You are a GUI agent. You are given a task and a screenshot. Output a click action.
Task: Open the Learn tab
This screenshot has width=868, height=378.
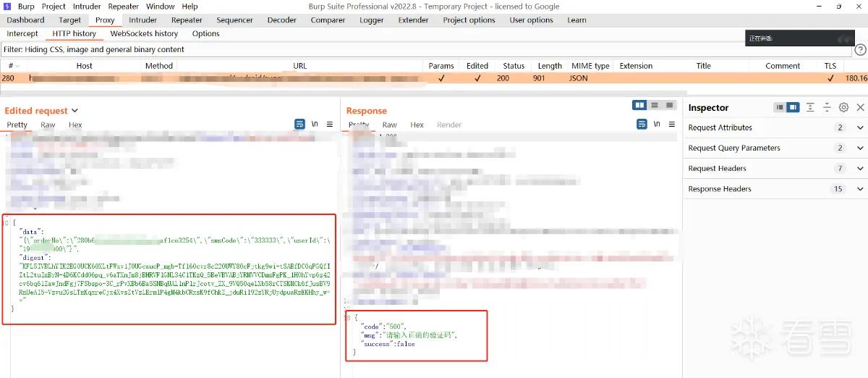[577, 20]
